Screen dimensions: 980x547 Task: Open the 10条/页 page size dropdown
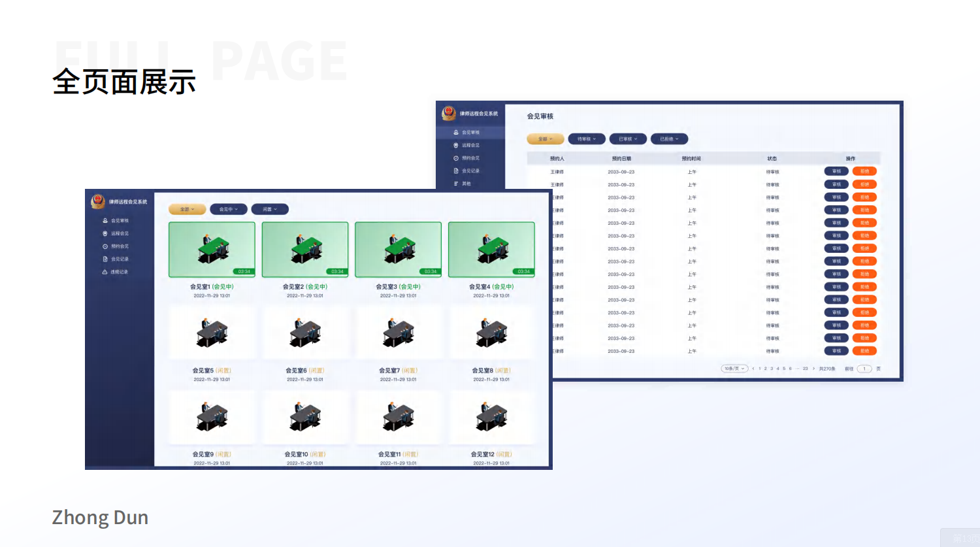[x=734, y=369]
